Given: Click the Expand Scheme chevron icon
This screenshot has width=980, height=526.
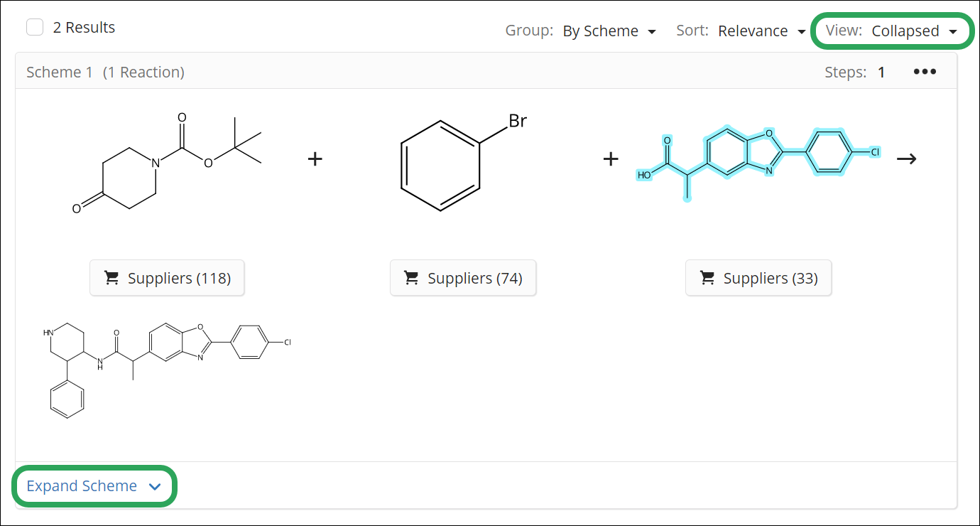Looking at the screenshot, I should pos(155,486).
